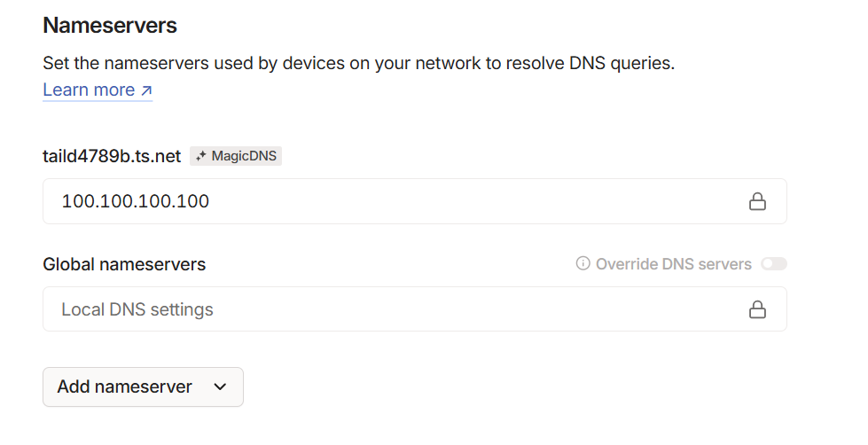Toggle the Override DNS servers switch

tap(773, 264)
